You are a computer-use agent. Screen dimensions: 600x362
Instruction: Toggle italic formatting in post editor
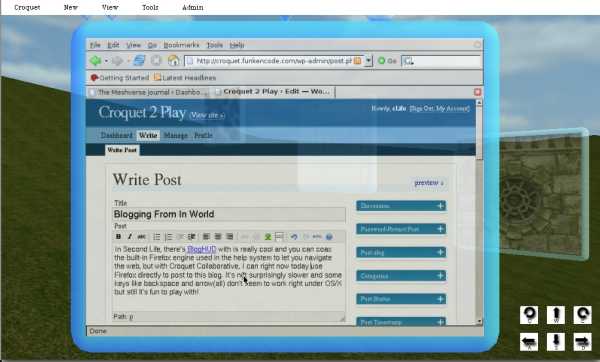tap(130, 237)
